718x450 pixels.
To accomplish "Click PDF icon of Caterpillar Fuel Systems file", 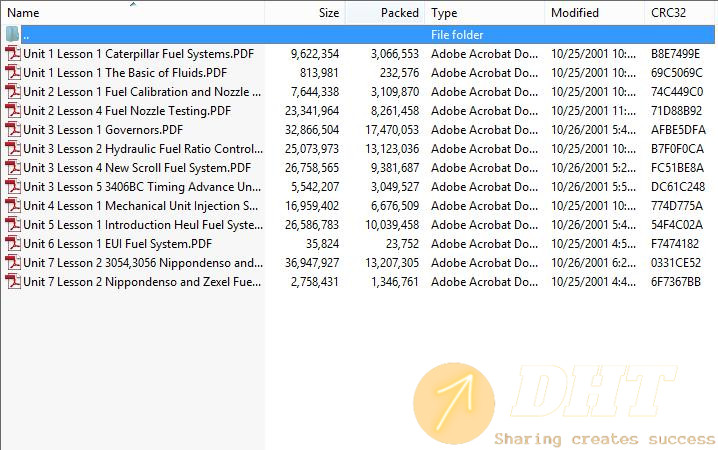I will pyautogui.click(x=13, y=54).
